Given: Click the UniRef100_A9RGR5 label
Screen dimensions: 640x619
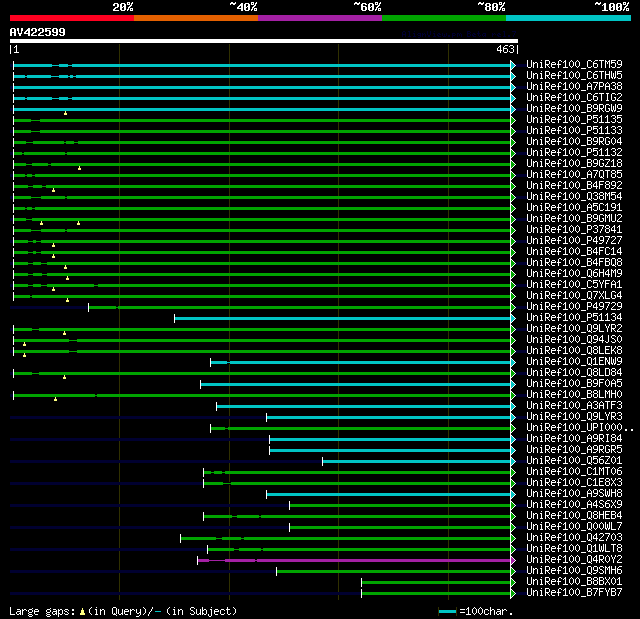Looking at the screenshot, I should (x=574, y=450).
